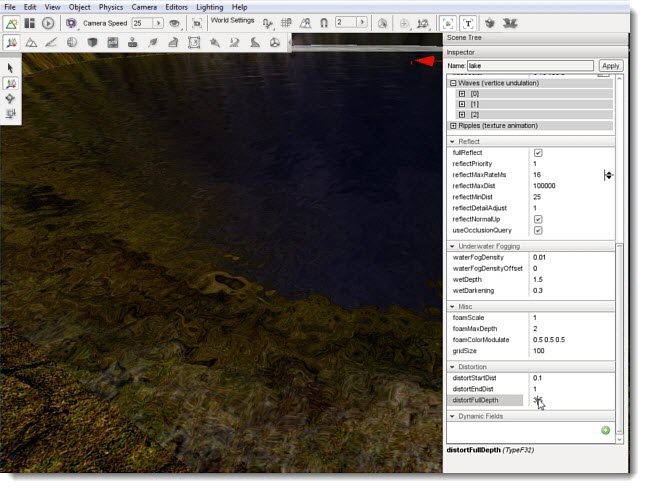The width and height of the screenshot is (645, 488).
Task: Toggle grid snapping icon
Action: click(286, 23)
